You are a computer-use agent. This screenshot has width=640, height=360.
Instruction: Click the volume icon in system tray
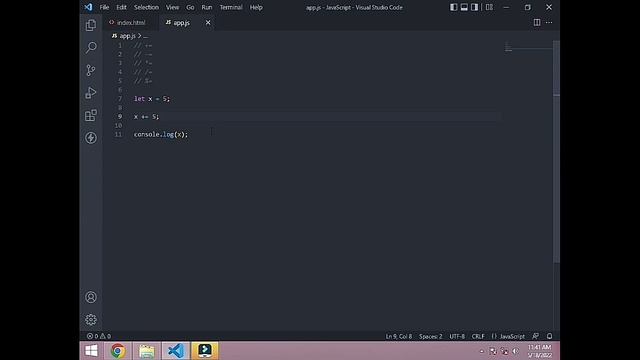pyautogui.click(x=516, y=351)
